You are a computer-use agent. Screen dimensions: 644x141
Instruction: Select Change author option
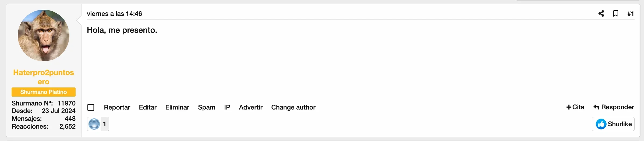click(293, 107)
